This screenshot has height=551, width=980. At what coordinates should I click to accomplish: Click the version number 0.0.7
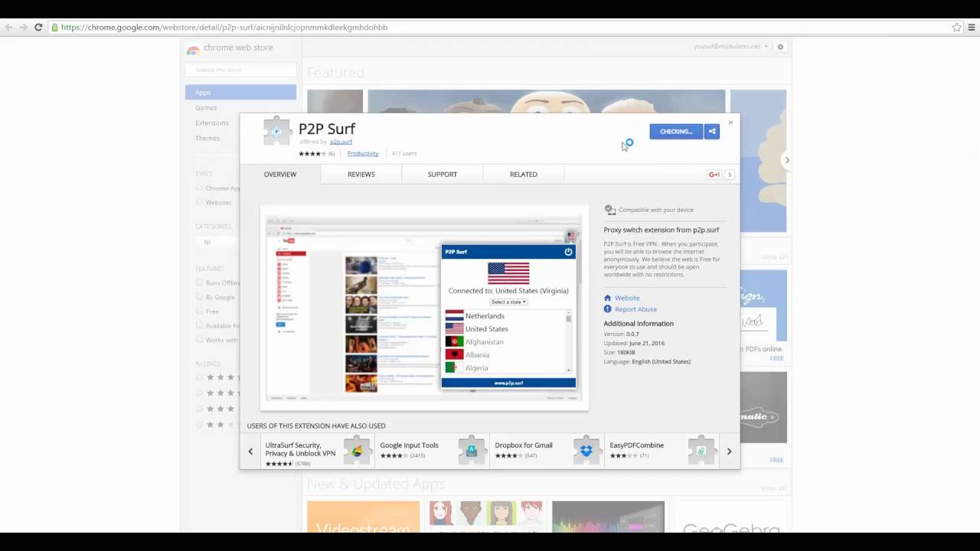click(632, 334)
